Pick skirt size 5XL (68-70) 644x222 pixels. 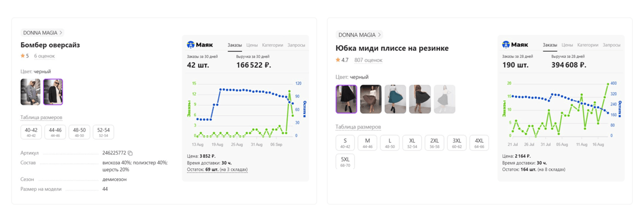pyautogui.click(x=345, y=161)
